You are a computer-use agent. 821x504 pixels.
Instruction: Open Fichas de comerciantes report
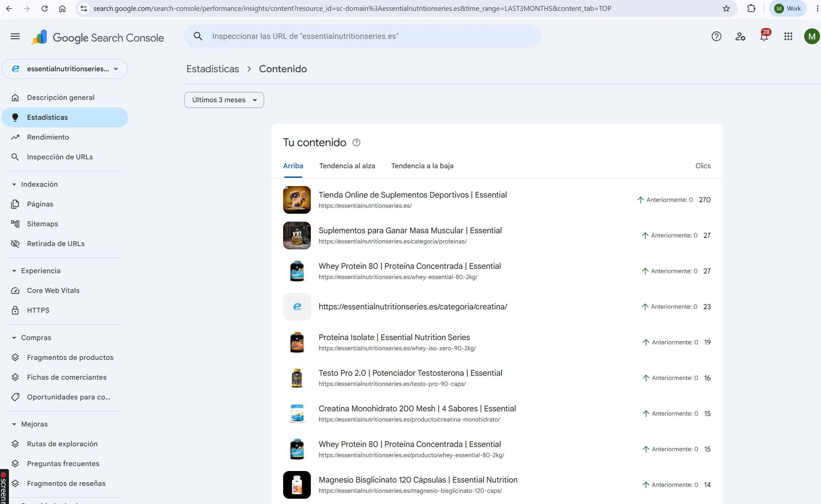coord(65,377)
